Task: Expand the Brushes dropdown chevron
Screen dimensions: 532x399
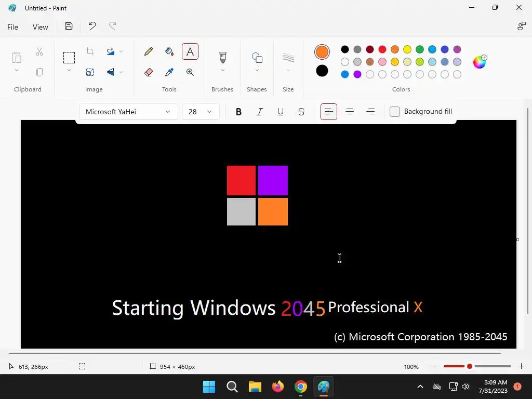Action: 222,70
